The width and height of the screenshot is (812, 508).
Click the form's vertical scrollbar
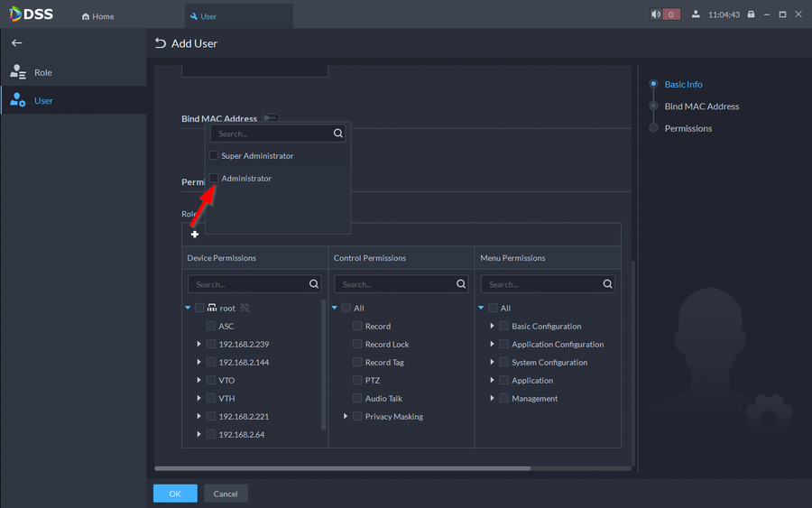(632, 363)
